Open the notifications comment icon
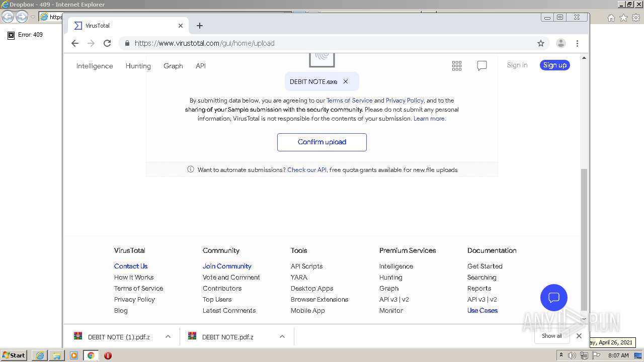The height and width of the screenshot is (362, 644). (482, 66)
